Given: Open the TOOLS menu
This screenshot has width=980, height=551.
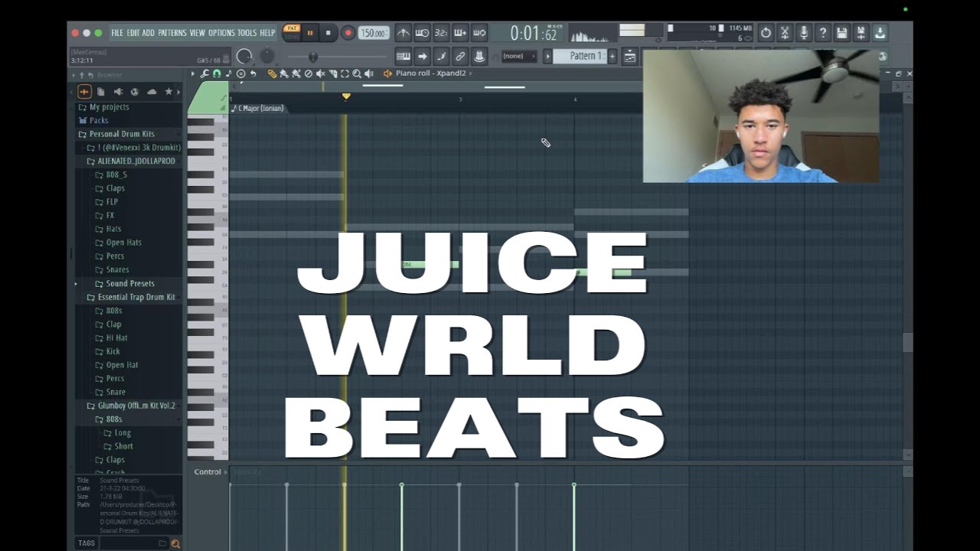Looking at the screenshot, I should click(x=247, y=33).
